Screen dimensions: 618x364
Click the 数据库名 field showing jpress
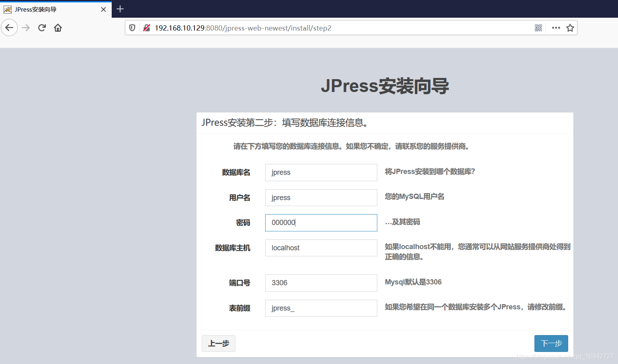coord(321,172)
